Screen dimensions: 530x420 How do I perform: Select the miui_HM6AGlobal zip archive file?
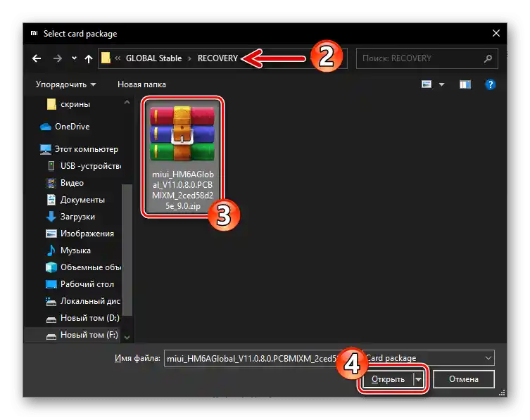[182, 157]
